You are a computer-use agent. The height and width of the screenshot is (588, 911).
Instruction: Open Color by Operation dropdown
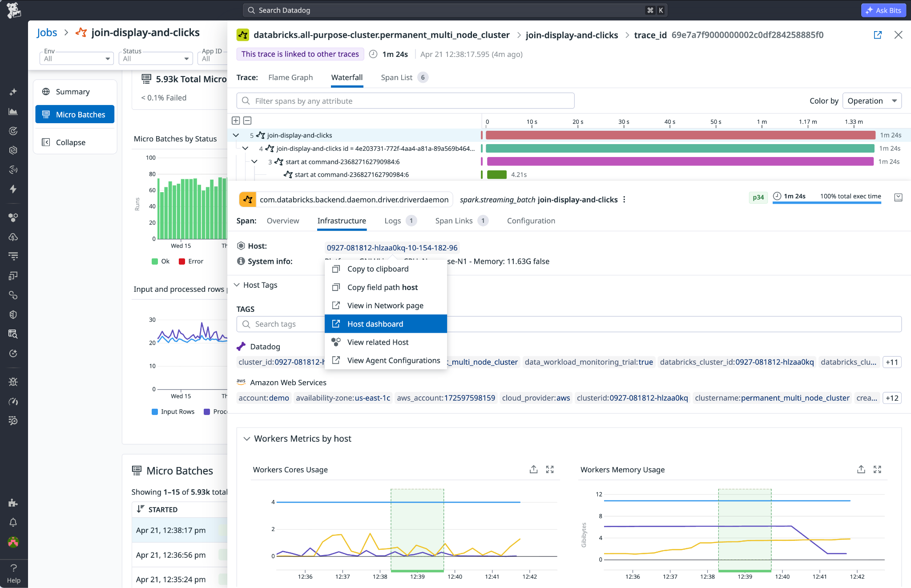pos(872,101)
